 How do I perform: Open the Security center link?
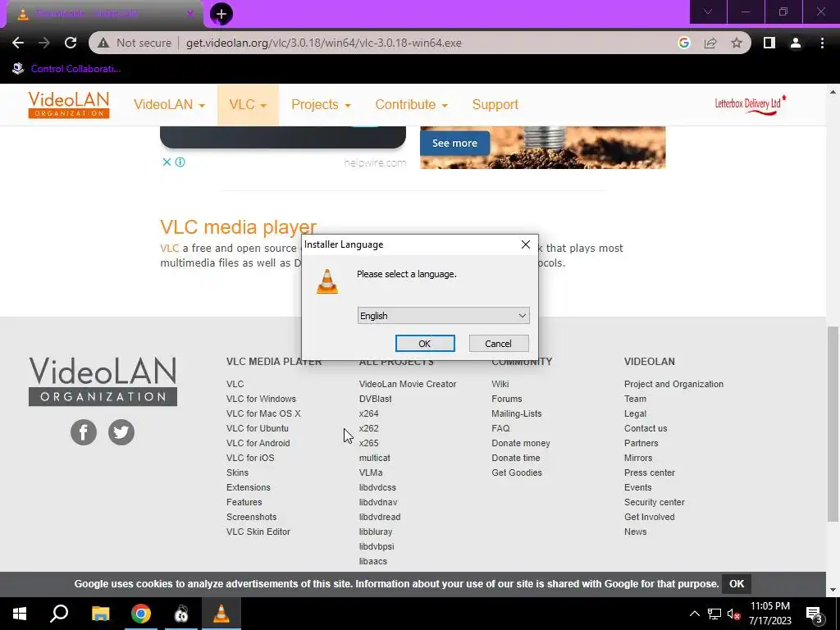(x=654, y=502)
